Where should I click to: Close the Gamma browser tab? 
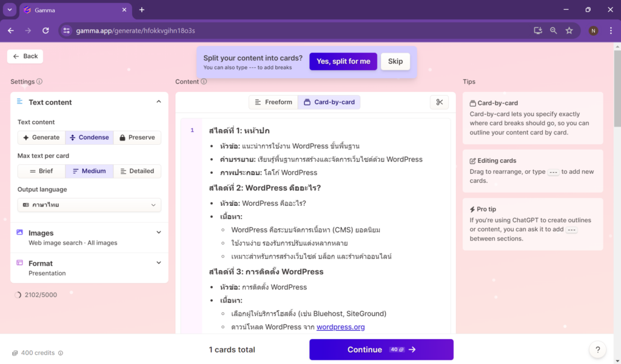(x=124, y=10)
